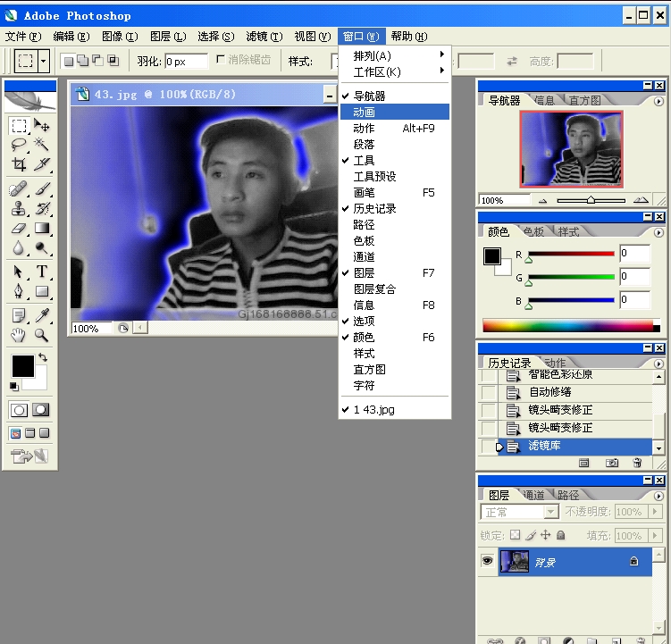Select the Magic Wand tool
The image size is (671, 644).
pyautogui.click(x=41, y=145)
